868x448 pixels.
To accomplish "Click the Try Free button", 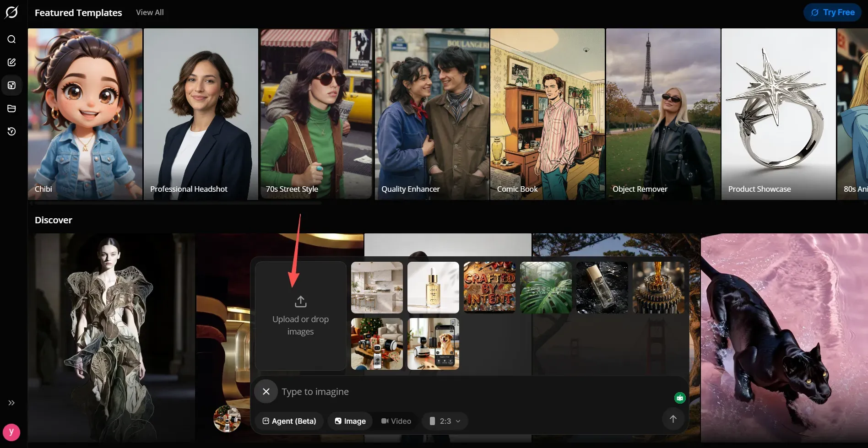I will tap(832, 12).
